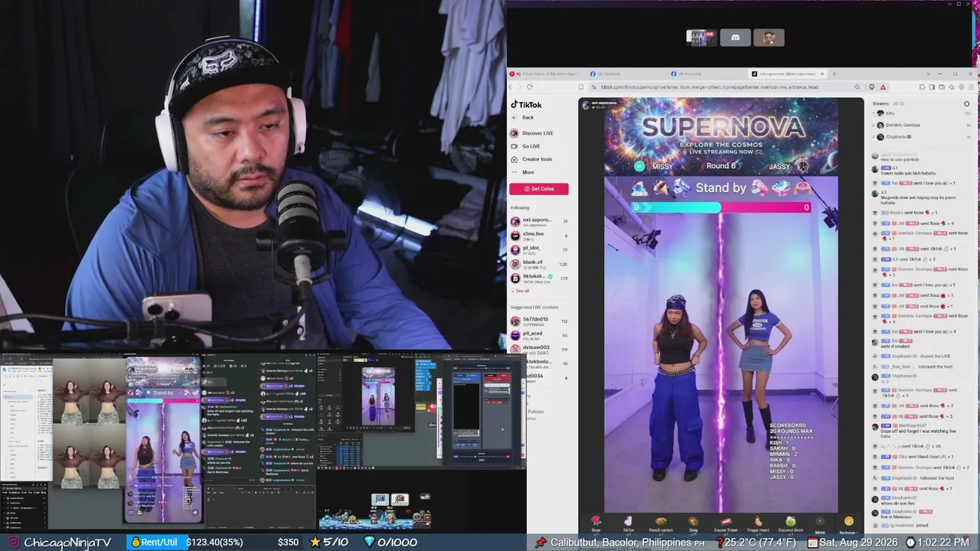Select viewer Dominic Gentapa in Viewers list
This screenshot has width=980, height=551.
(x=922, y=125)
